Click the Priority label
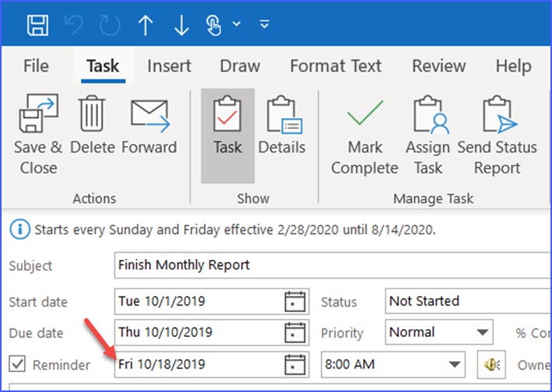Image resolution: width=552 pixels, height=392 pixels. [342, 333]
